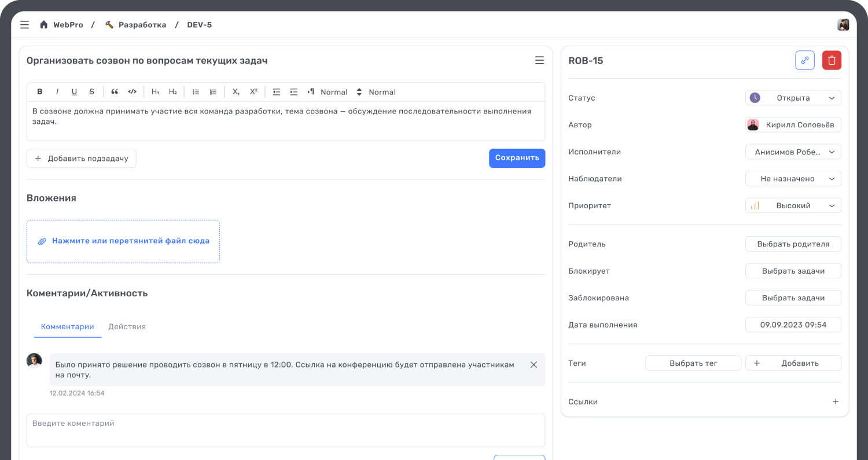Open the Приоритет dropdown showing Высокий

point(793,205)
